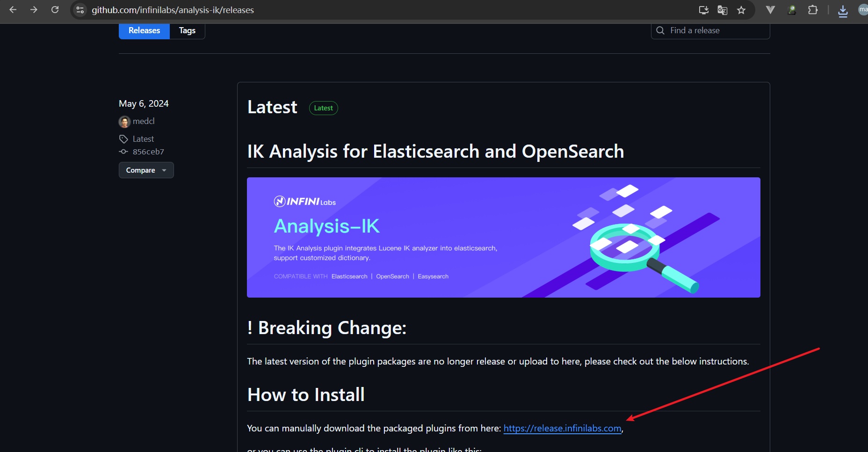The image size is (868, 452).
Task: Switch to the Releases tab
Action: [144, 30]
